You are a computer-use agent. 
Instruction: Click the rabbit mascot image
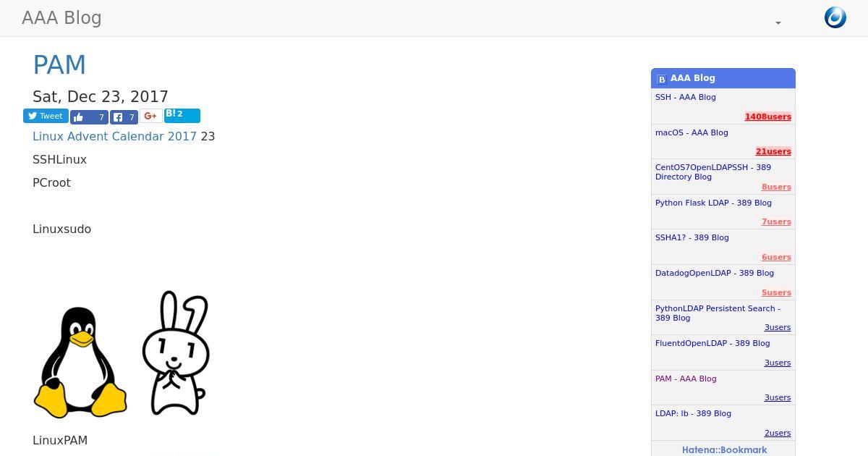click(176, 352)
